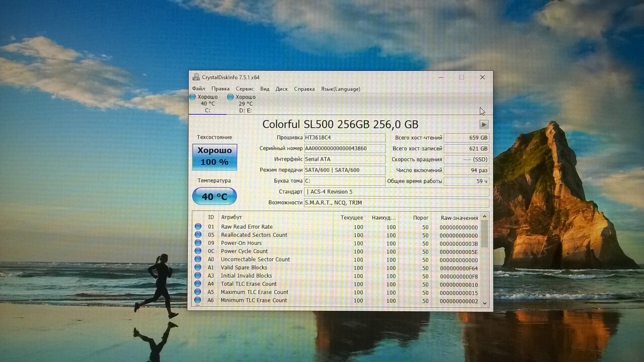Click the CrystalDiskInfo title bar app icon
Viewport: 644px width, 362px height.
[196, 77]
